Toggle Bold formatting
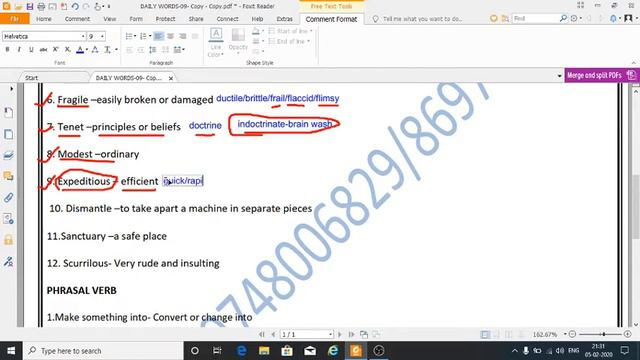The width and height of the screenshot is (640, 360). [7, 50]
